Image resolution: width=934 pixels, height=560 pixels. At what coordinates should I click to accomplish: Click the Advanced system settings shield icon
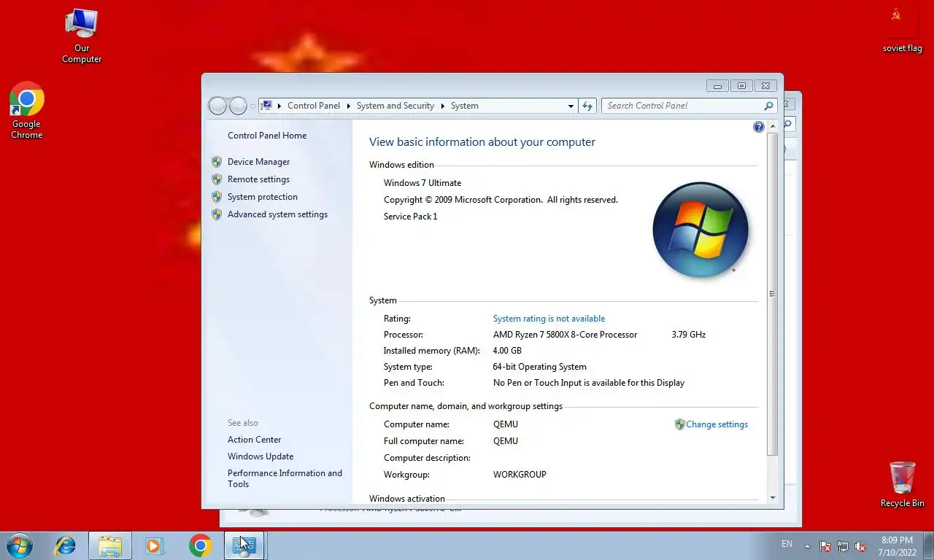pos(217,214)
